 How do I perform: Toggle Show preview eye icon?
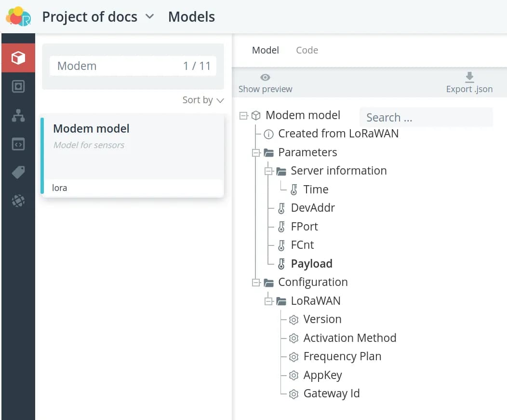(265, 77)
